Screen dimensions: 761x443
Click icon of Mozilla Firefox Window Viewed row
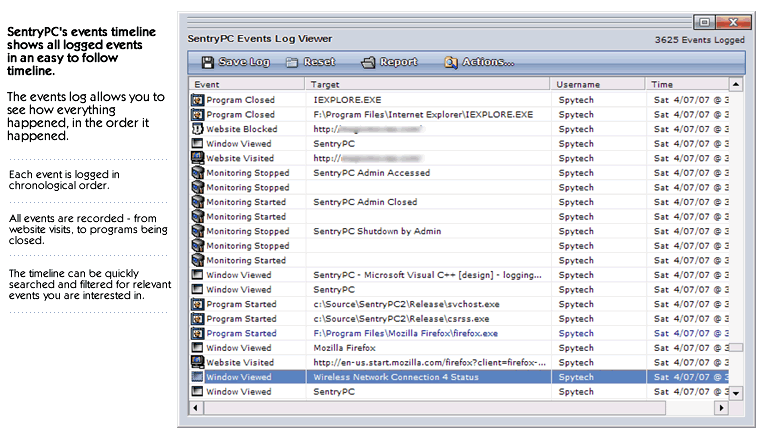(x=197, y=348)
